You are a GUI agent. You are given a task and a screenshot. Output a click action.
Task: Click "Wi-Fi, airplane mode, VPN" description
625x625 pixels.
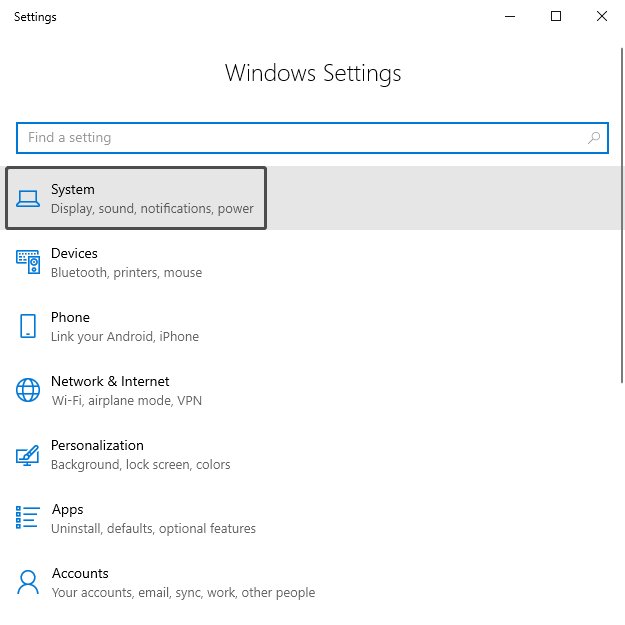pos(127,401)
